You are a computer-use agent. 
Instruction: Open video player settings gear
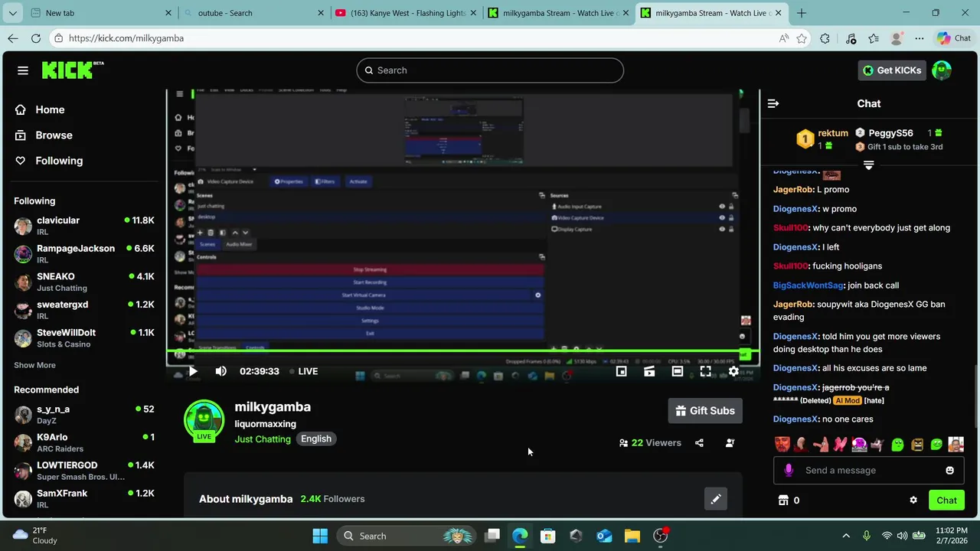click(733, 371)
